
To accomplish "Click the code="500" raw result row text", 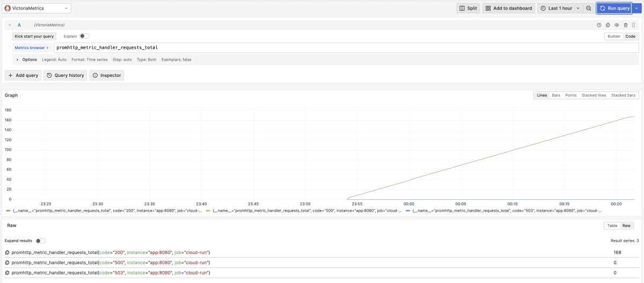I will coord(111,263).
